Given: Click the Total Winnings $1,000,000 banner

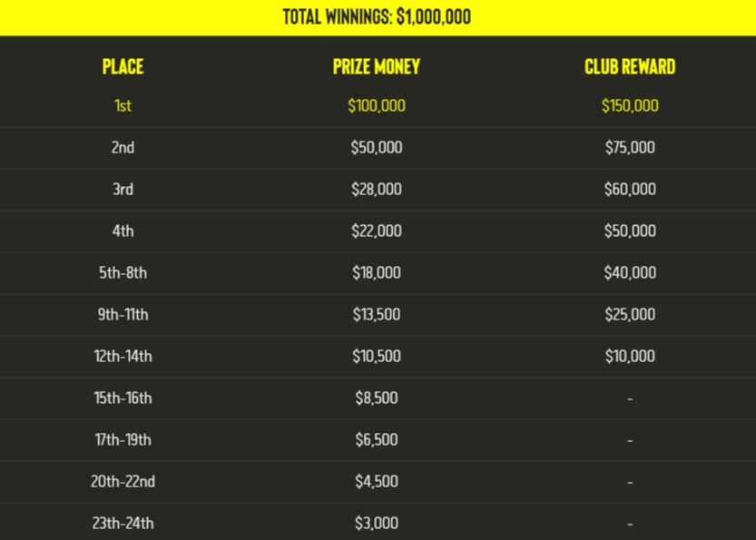Looking at the screenshot, I should click(377, 17).
